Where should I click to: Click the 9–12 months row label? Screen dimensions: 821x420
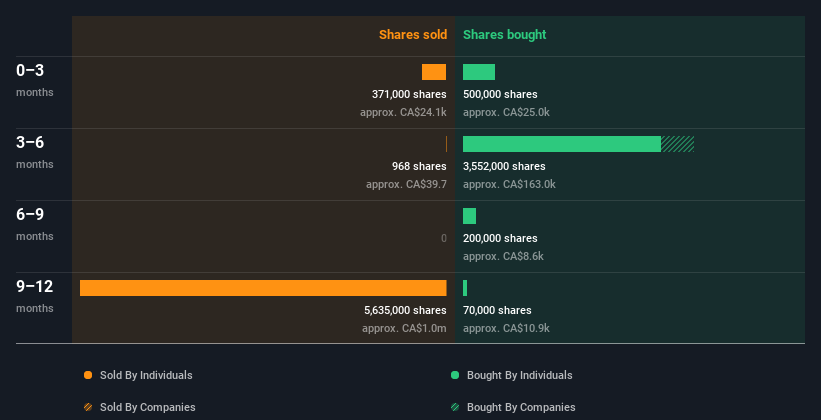click(35, 296)
